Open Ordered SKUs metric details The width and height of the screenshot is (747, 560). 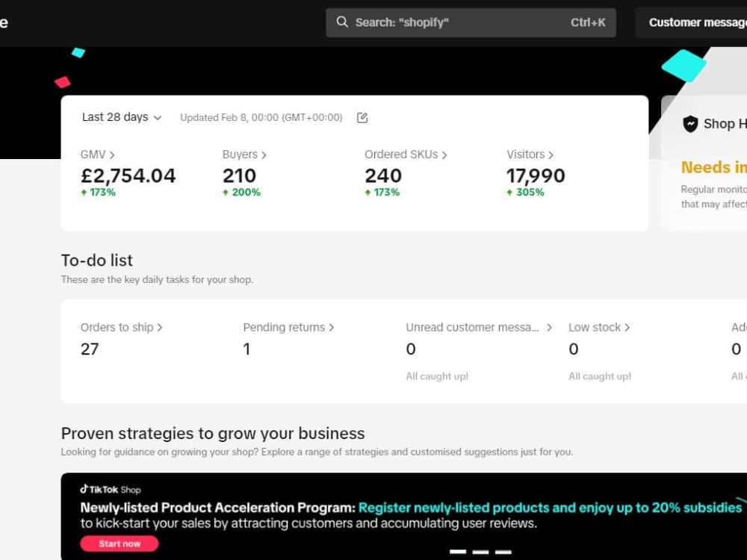click(x=406, y=155)
